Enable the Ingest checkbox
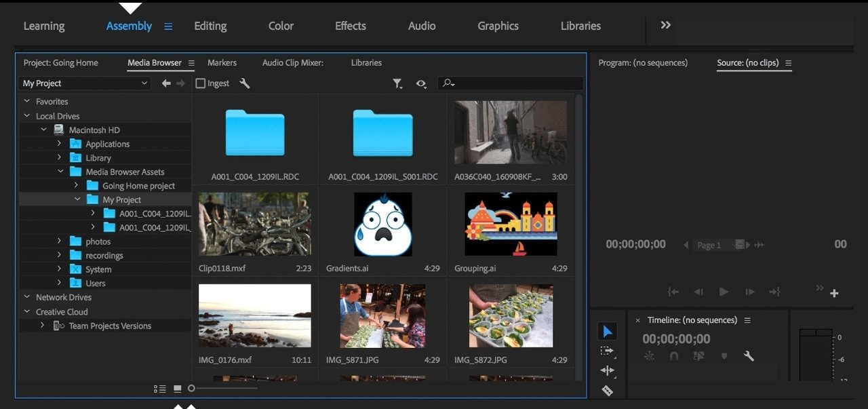The image size is (868, 409). [x=200, y=83]
